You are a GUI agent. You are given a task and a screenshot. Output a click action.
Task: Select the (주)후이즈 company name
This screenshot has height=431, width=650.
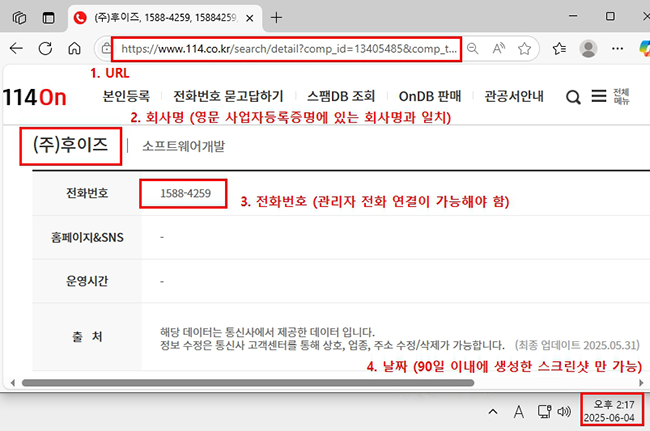point(70,145)
